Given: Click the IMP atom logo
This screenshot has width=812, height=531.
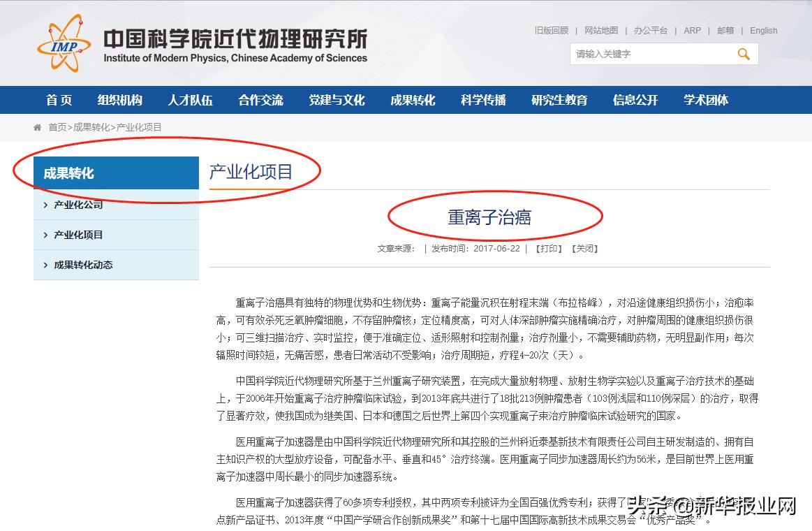Looking at the screenshot, I should point(64,44).
